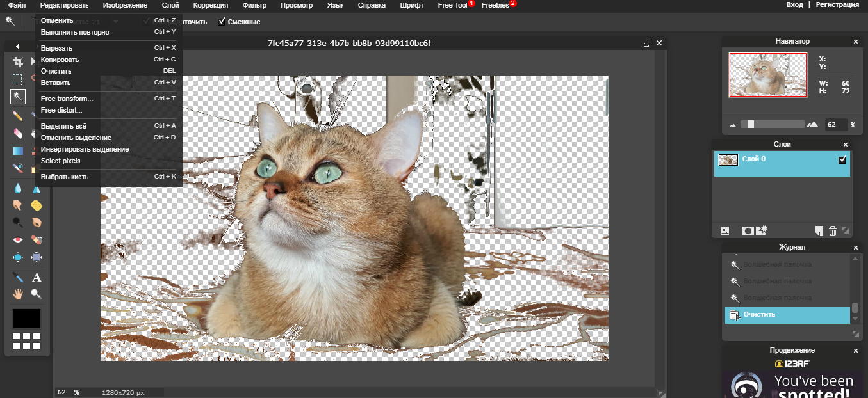Collapse the toolbox using top arrow
868x398 pixels.
coord(17,46)
